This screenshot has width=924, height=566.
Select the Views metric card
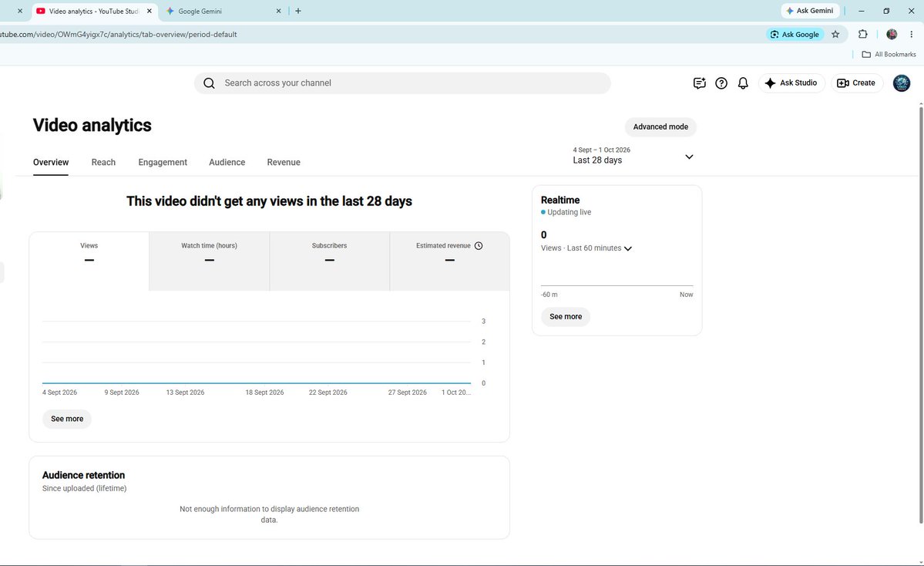tap(89, 261)
